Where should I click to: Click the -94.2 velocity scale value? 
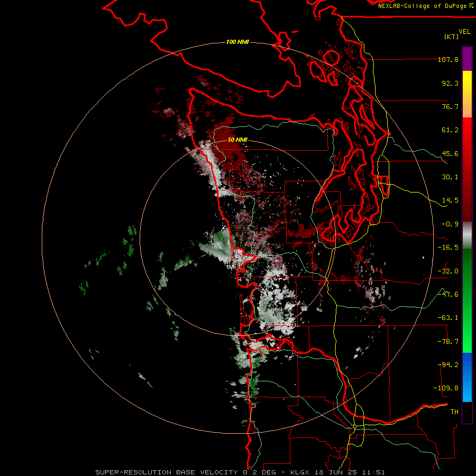coord(448,365)
